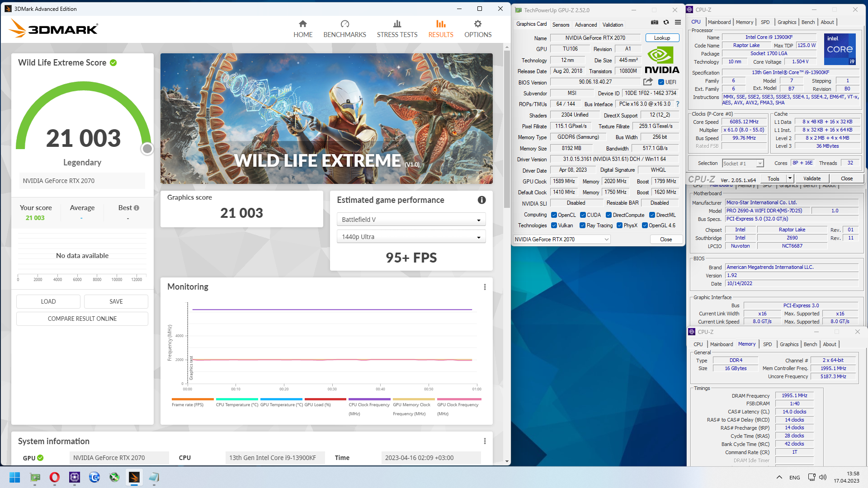Viewport: 868px width, 488px height.
Task: Click the RESULTS bar chart icon
Action: tap(441, 24)
